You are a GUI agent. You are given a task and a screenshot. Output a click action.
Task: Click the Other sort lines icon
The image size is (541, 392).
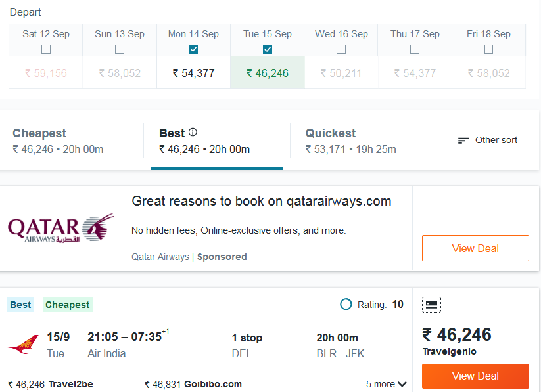tap(463, 141)
